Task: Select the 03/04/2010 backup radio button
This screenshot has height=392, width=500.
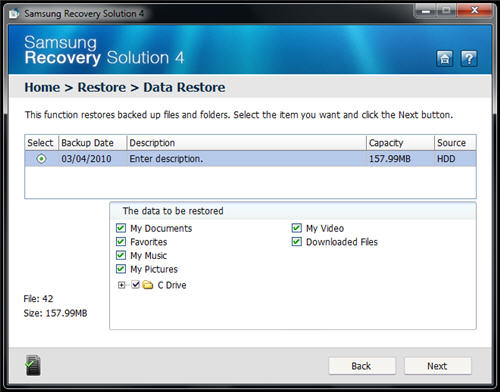Action: (41, 159)
